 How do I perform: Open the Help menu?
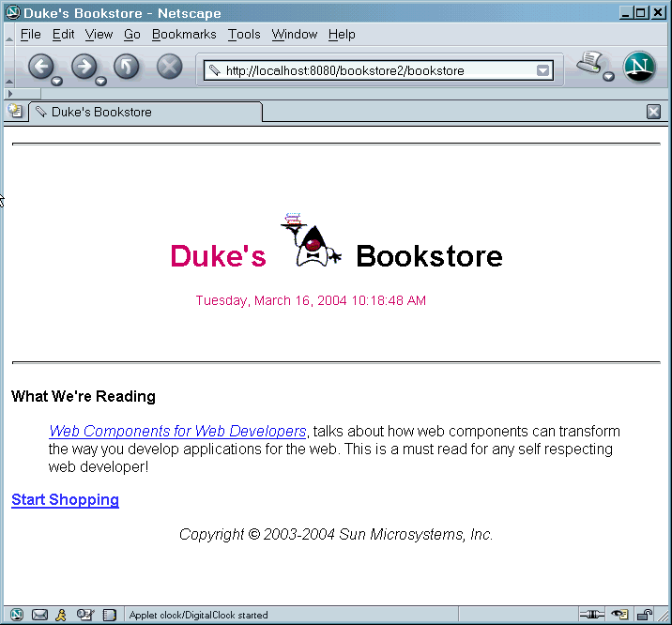pos(342,35)
